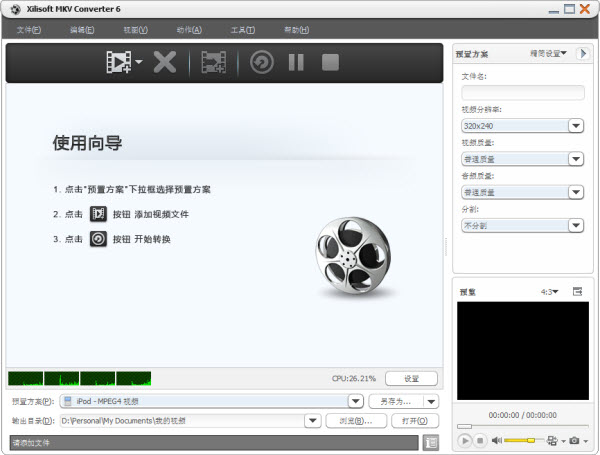Screen dimensions: 600x455
Task: Click the convert icon in wizard step 3
Action: point(98,239)
